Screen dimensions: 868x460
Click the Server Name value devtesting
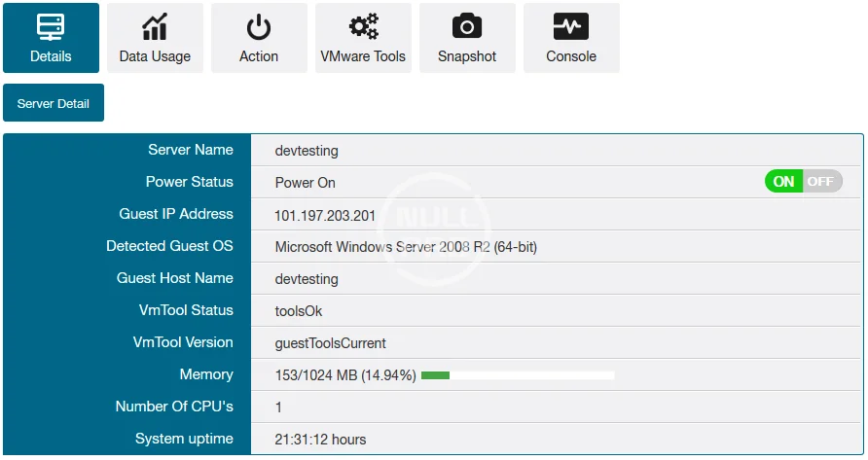pos(307,151)
